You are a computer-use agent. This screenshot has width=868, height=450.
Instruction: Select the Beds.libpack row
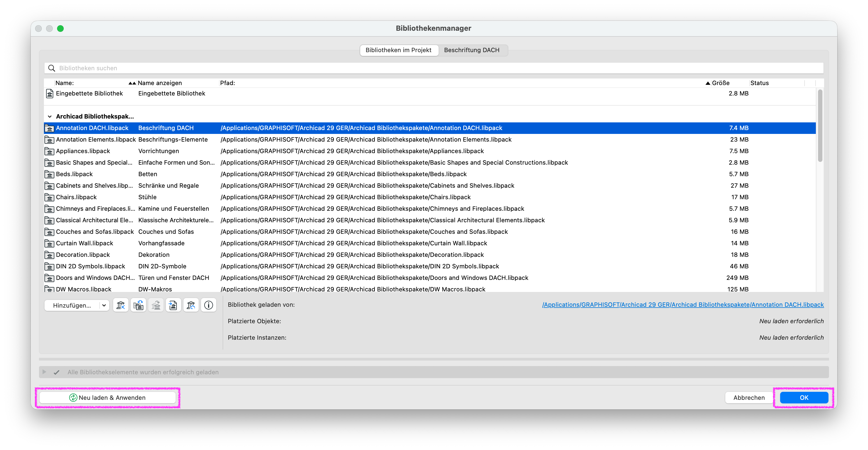[x=430, y=174]
